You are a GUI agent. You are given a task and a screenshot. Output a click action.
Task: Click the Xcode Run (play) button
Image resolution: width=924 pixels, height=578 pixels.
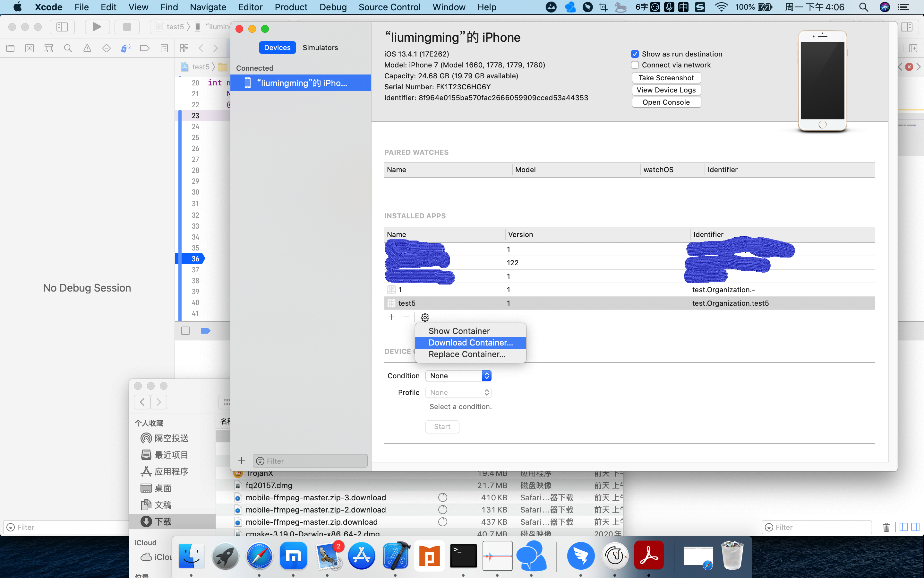(97, 27)
